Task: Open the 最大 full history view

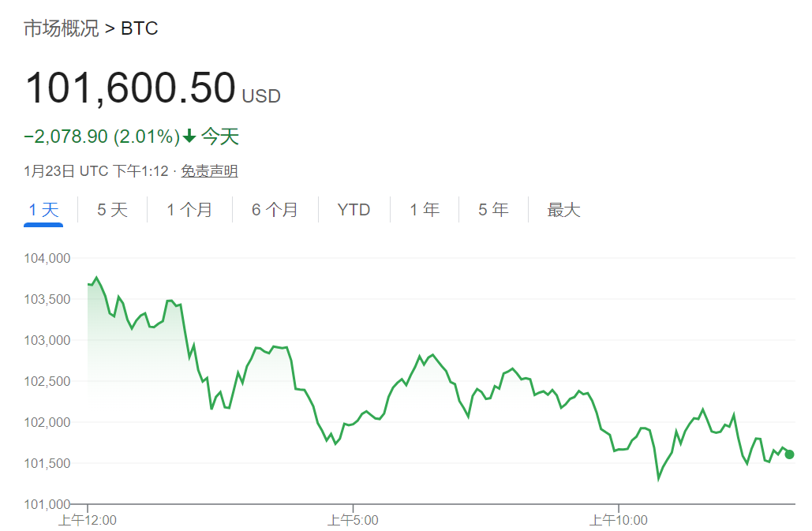Action: tap(562, 209)
